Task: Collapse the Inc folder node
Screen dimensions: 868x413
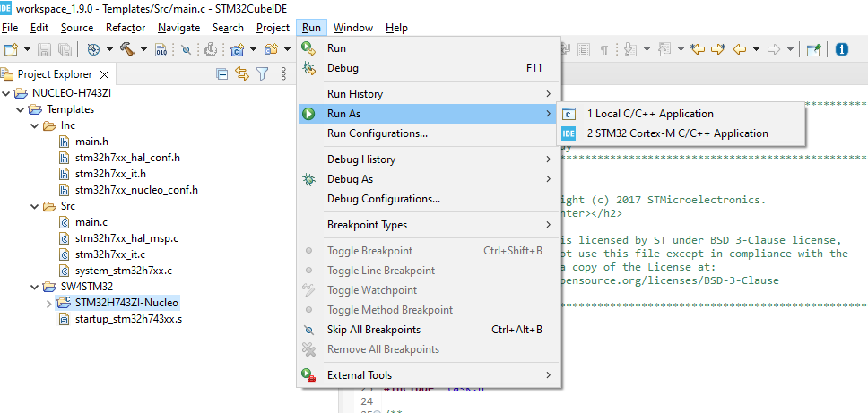Action: coord(35,126)
